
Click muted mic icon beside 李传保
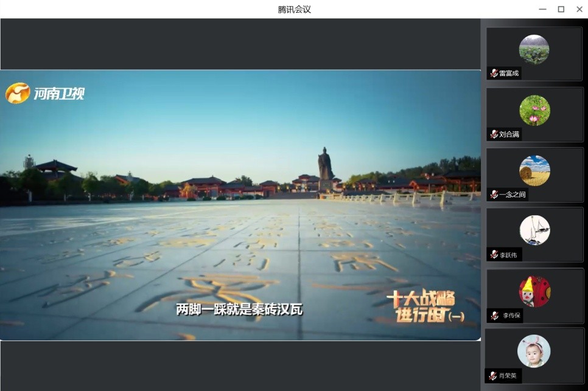[494, 316]
